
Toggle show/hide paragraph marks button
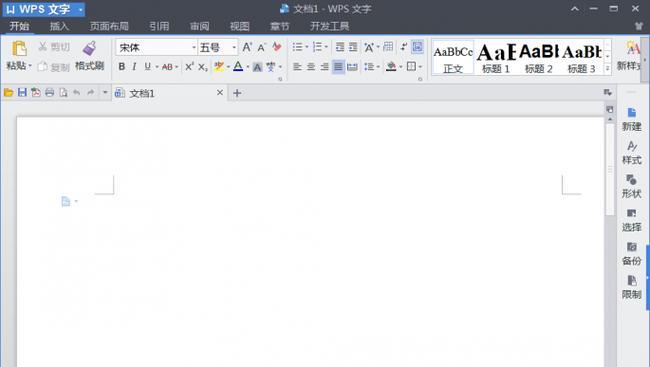coord(403,47)
